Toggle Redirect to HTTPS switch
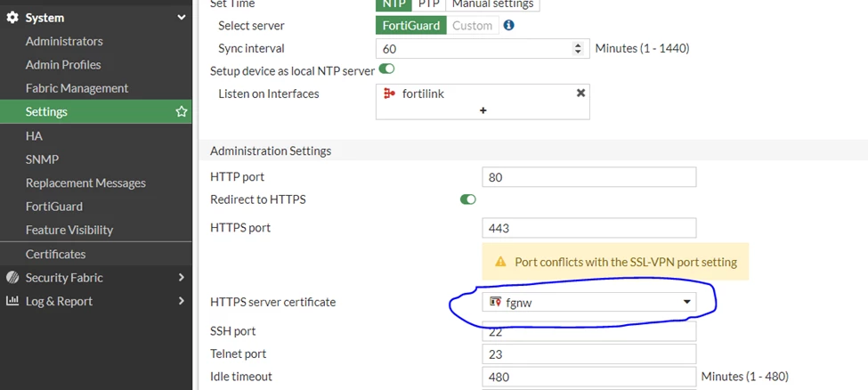Viewport: 868px width, 390px height. click(467, 199)
